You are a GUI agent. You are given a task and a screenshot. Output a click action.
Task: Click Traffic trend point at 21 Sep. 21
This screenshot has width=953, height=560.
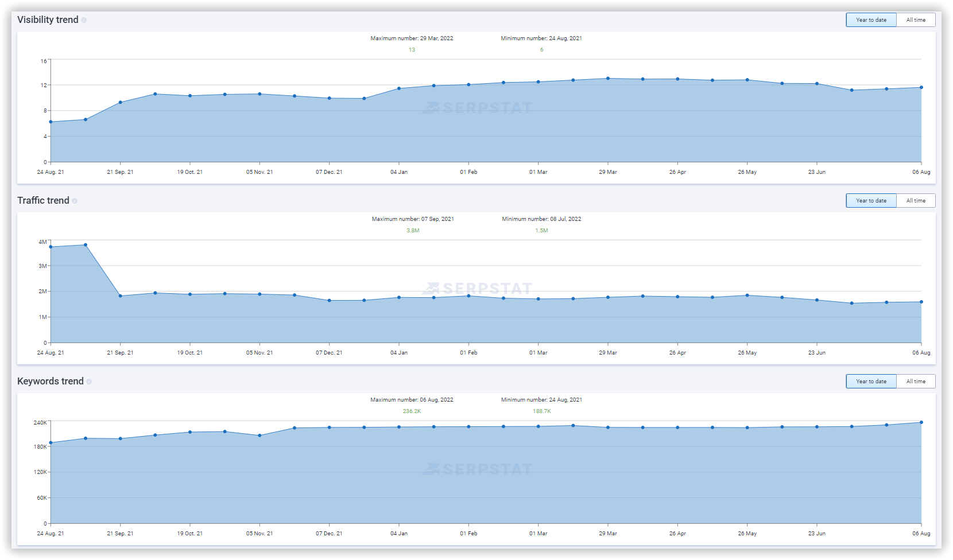(120, 296)
